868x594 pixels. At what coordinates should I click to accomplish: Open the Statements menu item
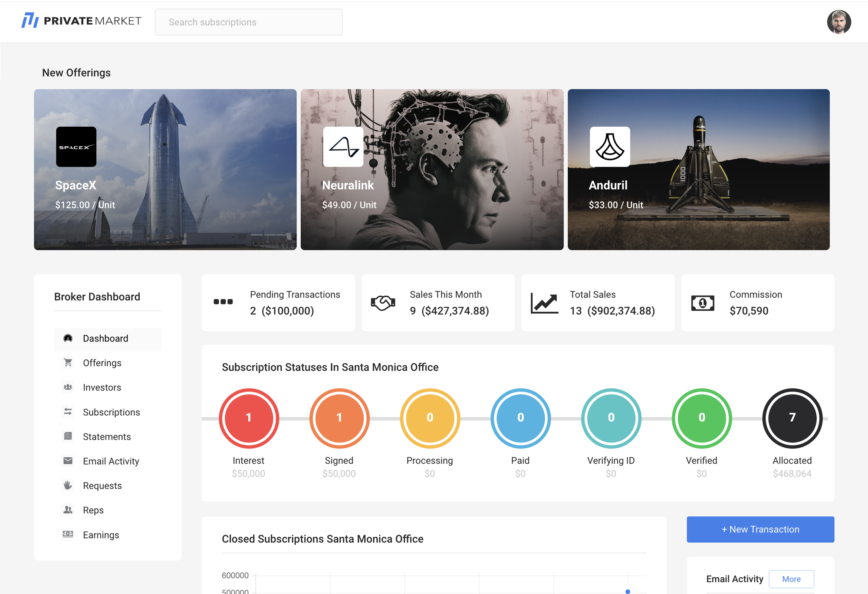[108, 436]
